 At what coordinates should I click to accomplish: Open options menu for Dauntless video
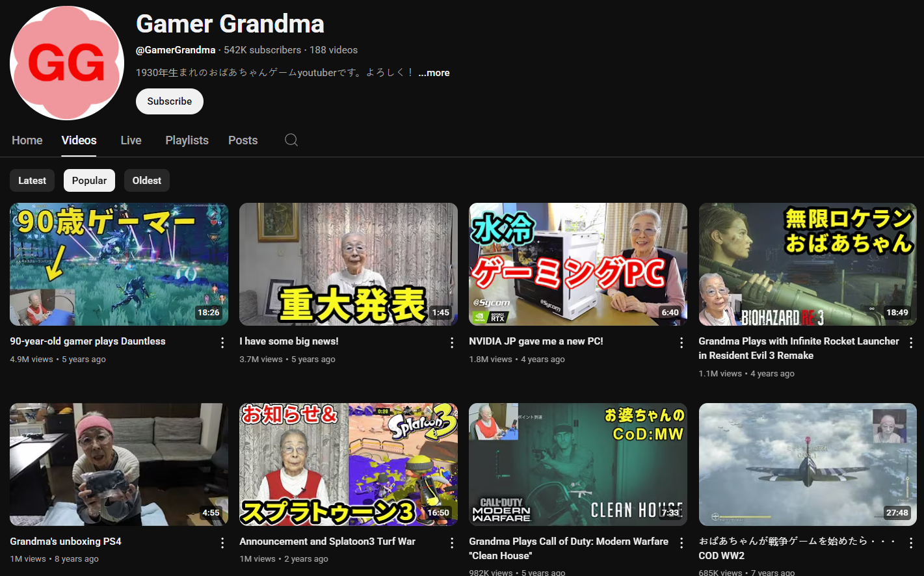pos(222,343)
